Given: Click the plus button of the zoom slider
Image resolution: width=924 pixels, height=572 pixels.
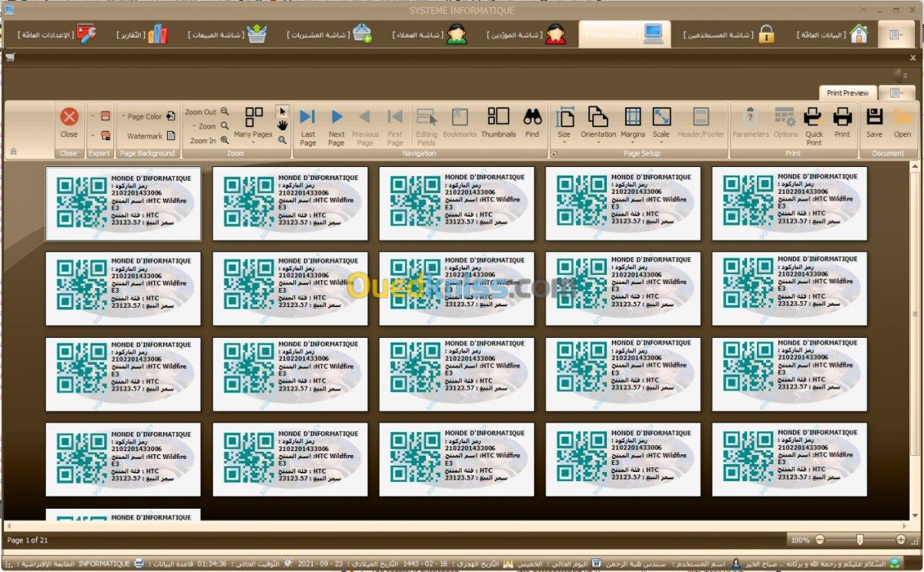Looking at the screenshot, I should [x=901, y=540].
